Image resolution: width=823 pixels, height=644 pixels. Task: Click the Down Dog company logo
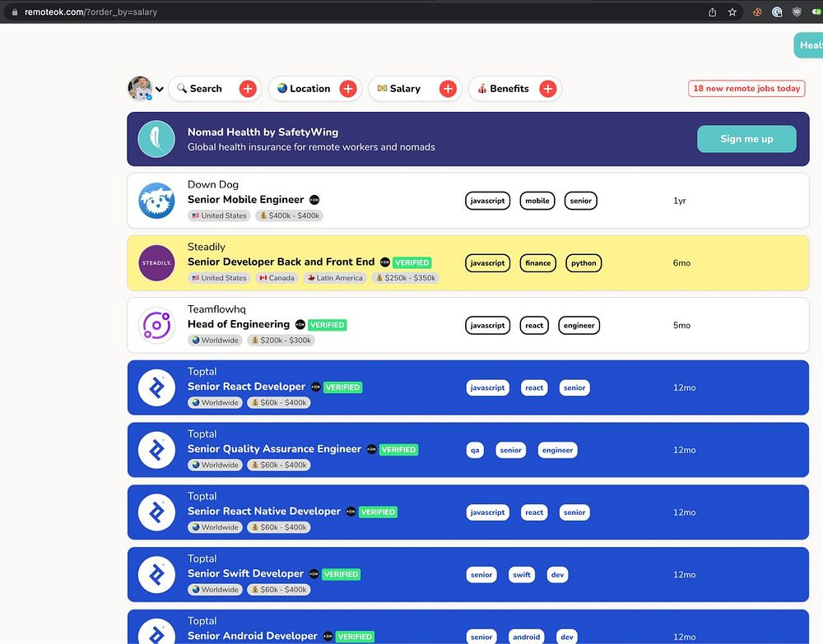[156, 201]
